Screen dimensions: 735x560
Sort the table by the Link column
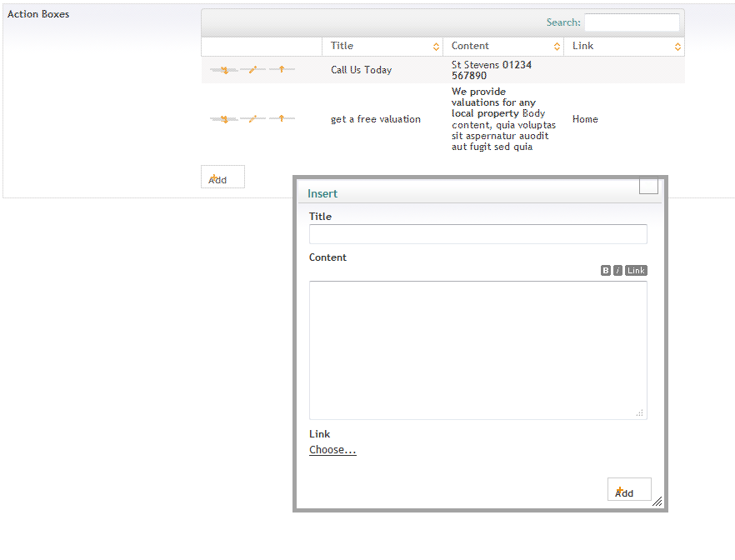point(624,47)
